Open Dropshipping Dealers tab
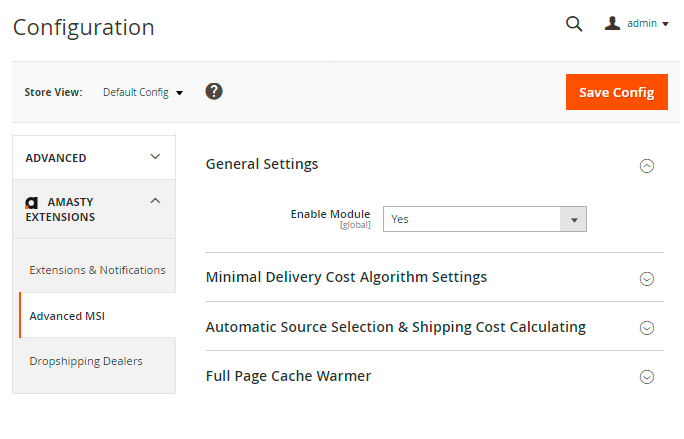The image size is (684, 439). (86, 361)
